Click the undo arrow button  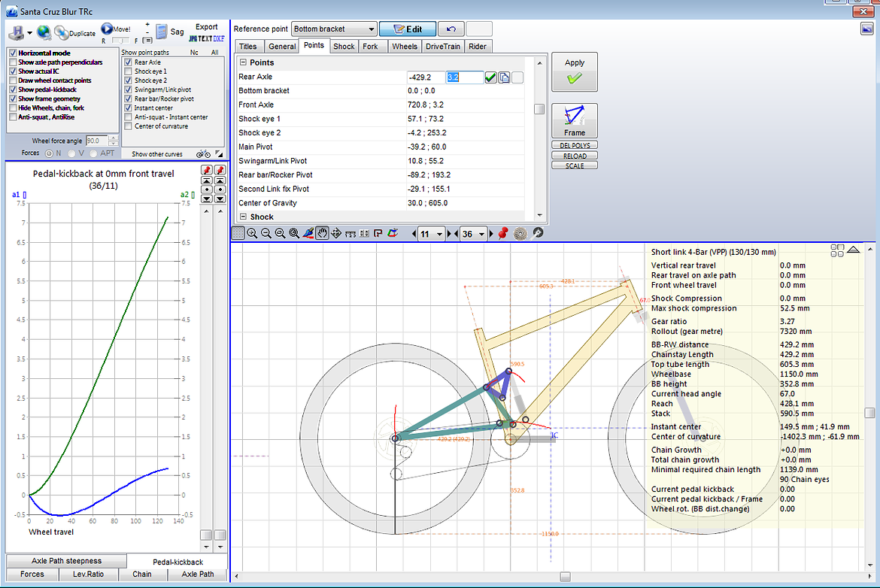451,29
